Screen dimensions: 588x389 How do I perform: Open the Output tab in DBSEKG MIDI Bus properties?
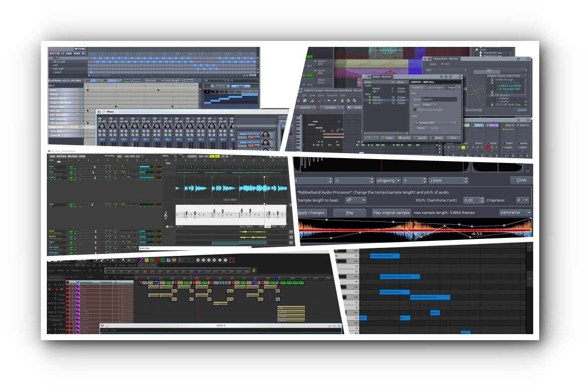(452, 87)
